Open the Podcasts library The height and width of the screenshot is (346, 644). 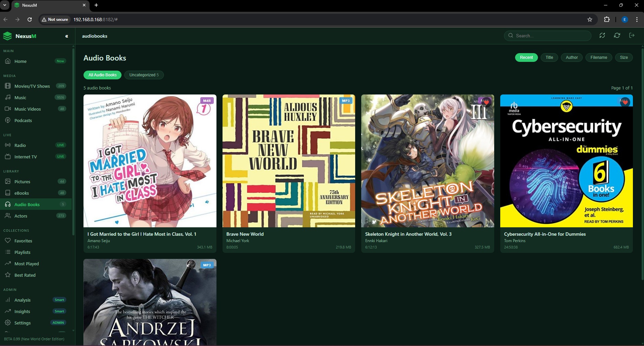click(x=23, y=120)
